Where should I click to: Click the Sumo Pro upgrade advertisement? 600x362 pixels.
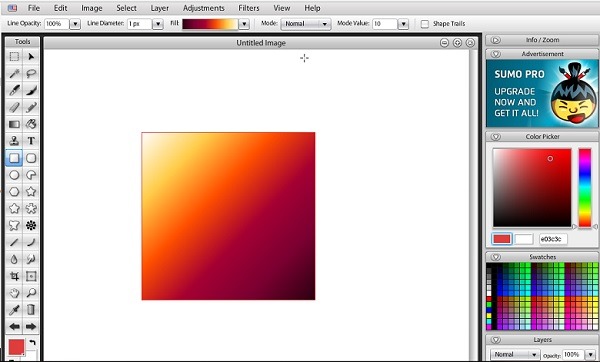pos(542,93)
